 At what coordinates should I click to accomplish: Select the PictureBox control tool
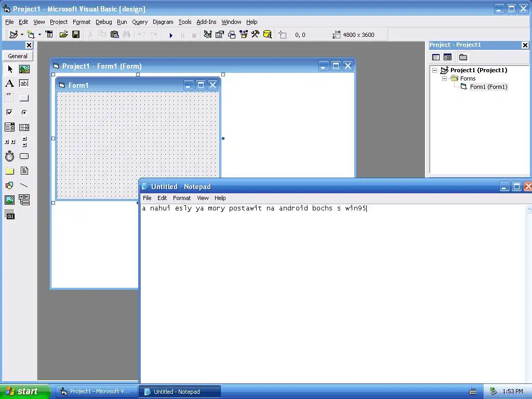[x=24, y=69]
